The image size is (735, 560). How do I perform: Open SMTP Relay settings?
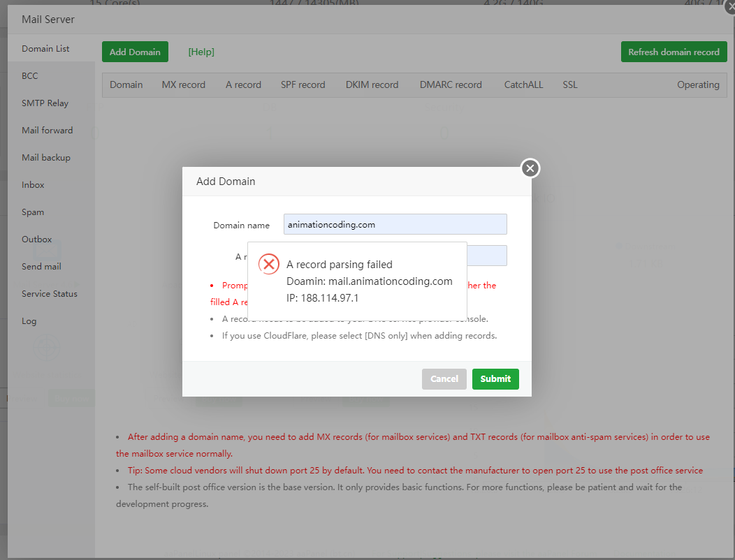click(45, 103)
